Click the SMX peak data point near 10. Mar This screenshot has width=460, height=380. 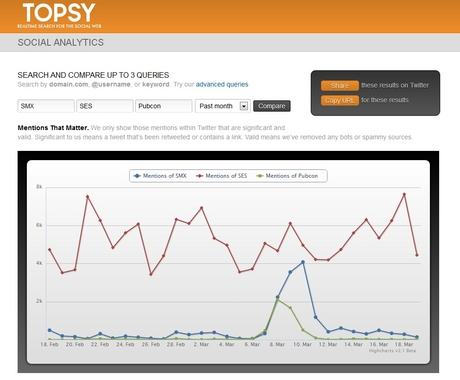[303, 262]
